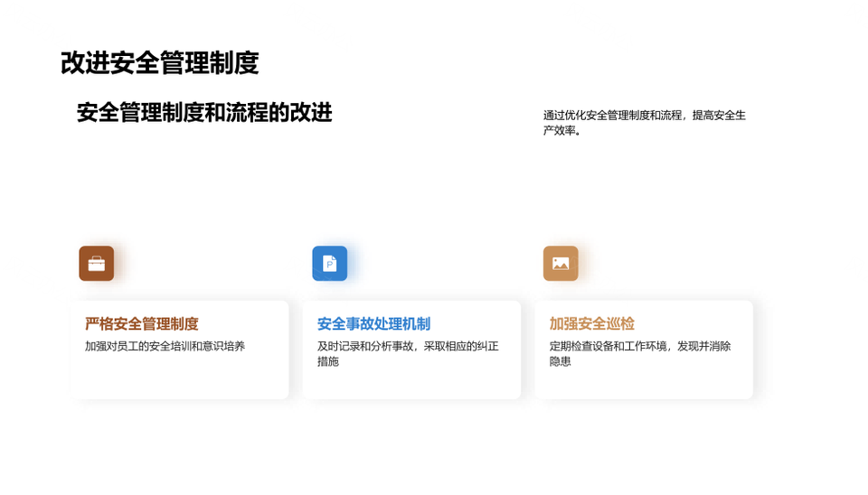Click the tan picture icon

click(561, 263)
